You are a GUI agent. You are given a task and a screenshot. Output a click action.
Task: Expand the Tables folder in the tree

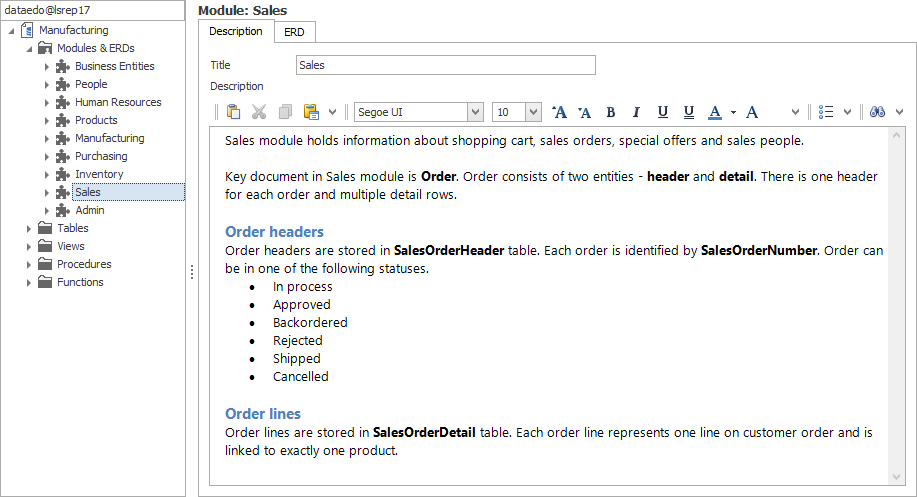coord(29,228)
